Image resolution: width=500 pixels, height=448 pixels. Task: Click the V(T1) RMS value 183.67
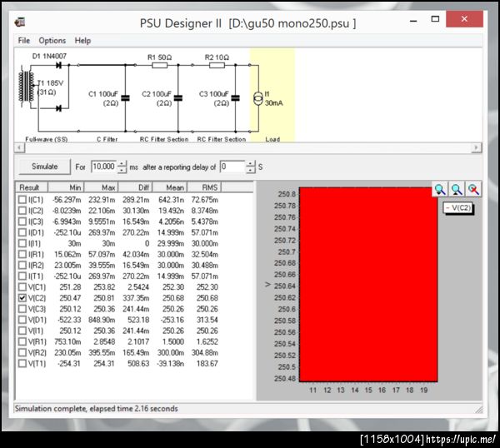[207, 363]
